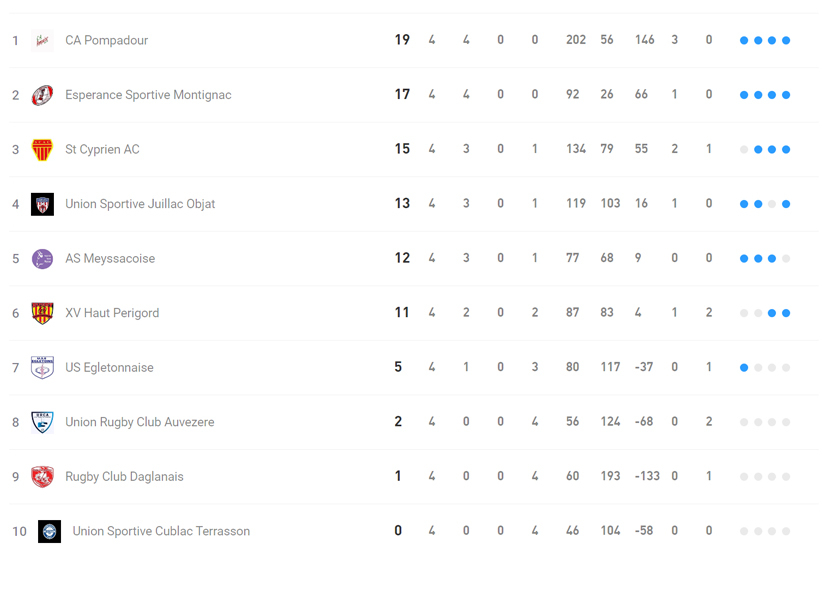The image size is (822, 595).
Task: Click the Union Rugby Club Auvezere logo
Action: [x=42, y=422]
